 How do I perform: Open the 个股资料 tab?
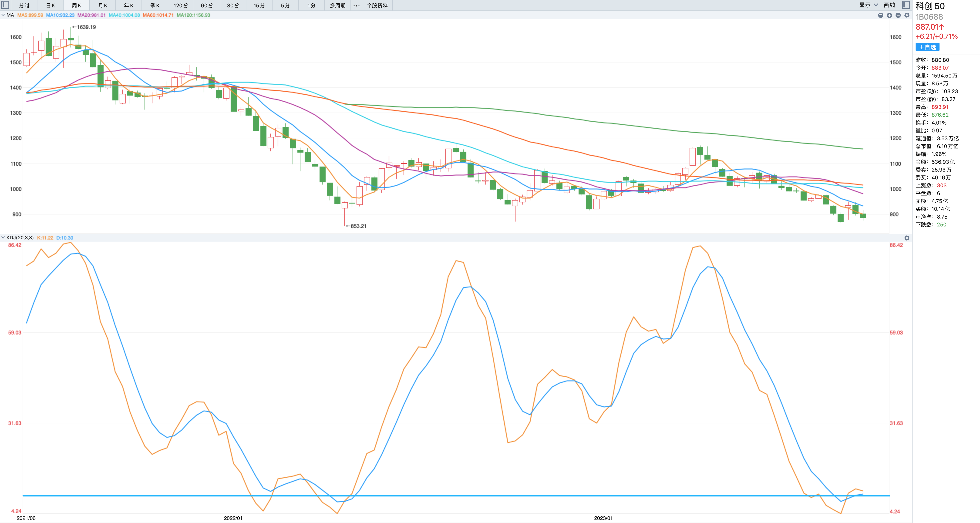377,5
